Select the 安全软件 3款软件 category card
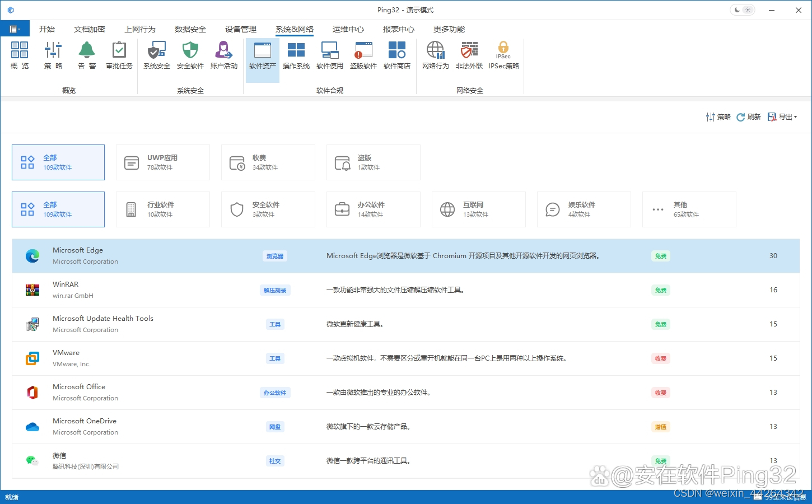The image size is (812, 504). coord(268,209)
